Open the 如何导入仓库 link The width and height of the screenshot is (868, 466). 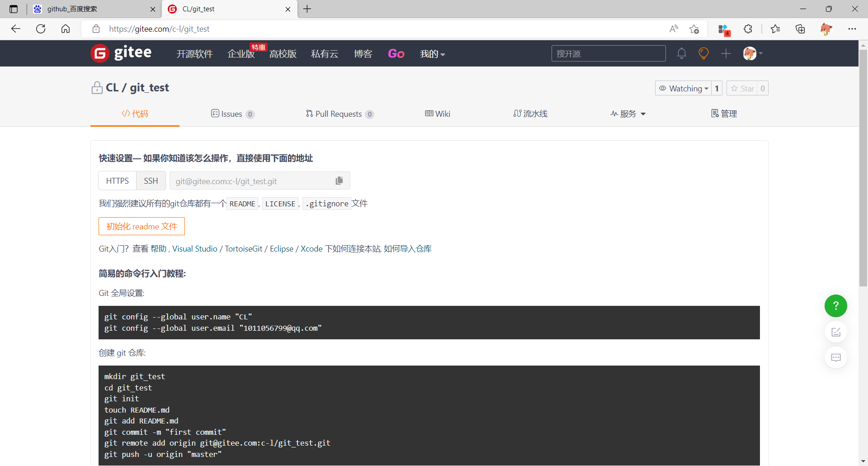pos(408,249)
